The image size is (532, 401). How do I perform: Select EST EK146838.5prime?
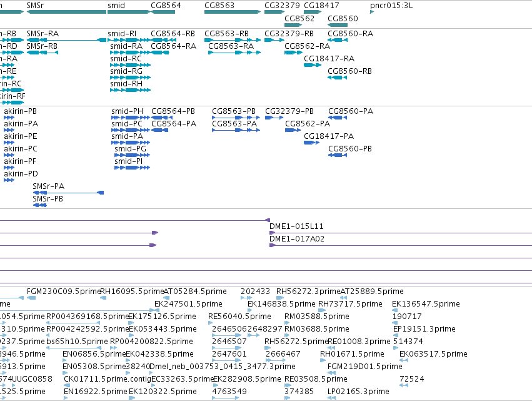(x=281, y=304)
